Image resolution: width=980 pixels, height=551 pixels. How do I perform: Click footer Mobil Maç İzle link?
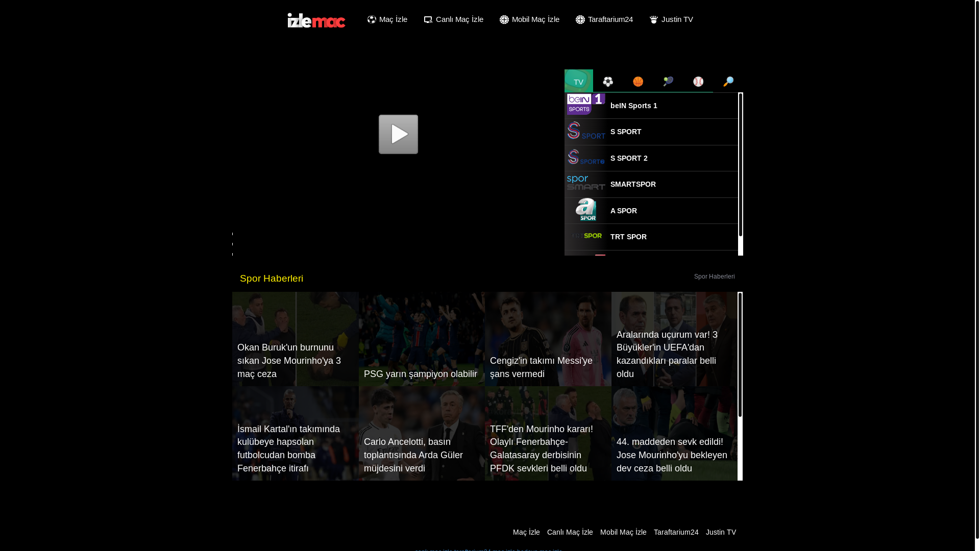pyautogui.click(x=623, y=532)
